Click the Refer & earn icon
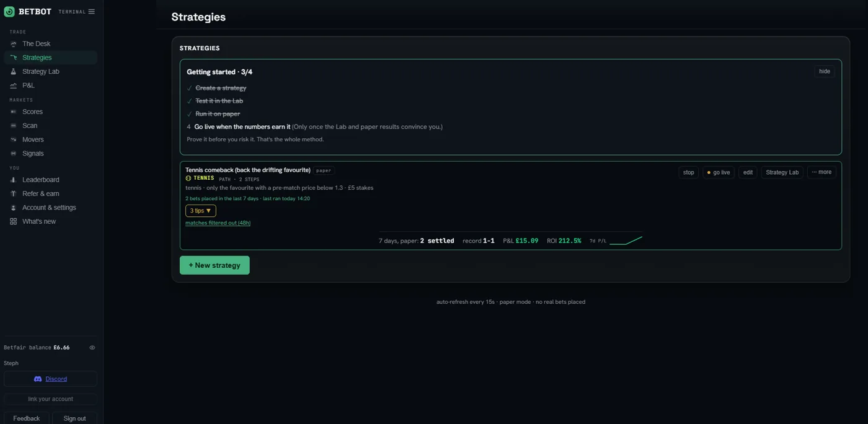868x424 pixels. click(13, 193)
